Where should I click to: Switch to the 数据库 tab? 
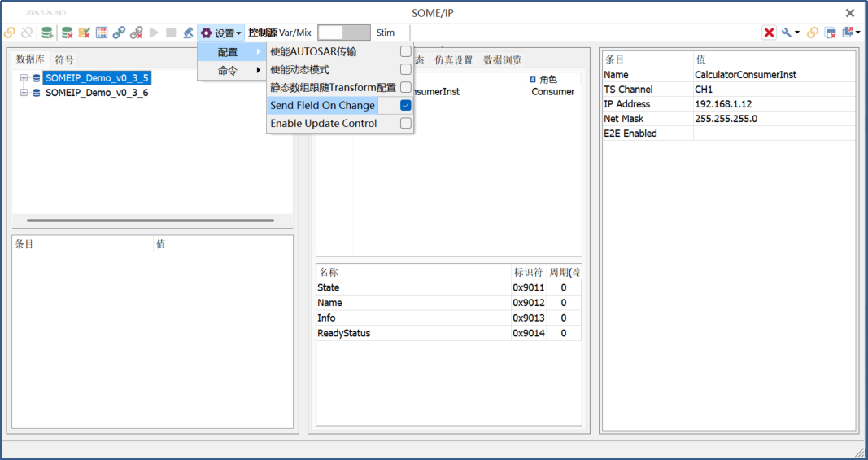point(30,59)
